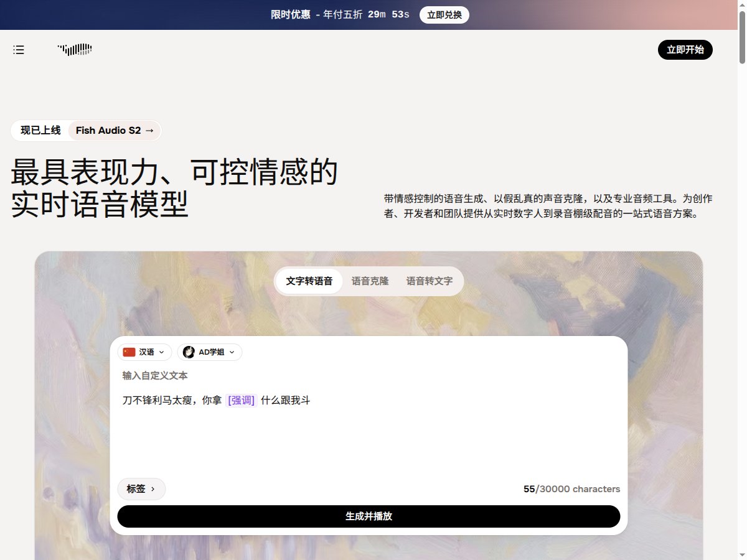Click the page's vertical scrollbar thumb

[741, 37]
